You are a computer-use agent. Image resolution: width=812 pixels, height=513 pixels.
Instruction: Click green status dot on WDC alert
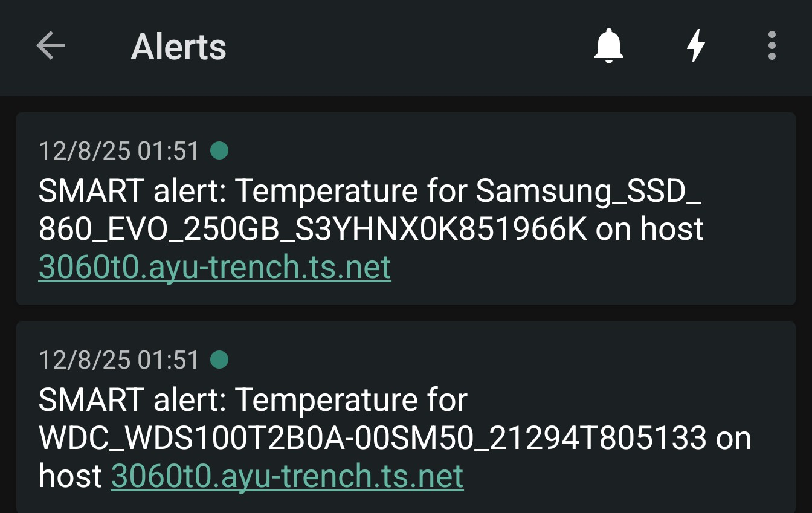[219, 360]
